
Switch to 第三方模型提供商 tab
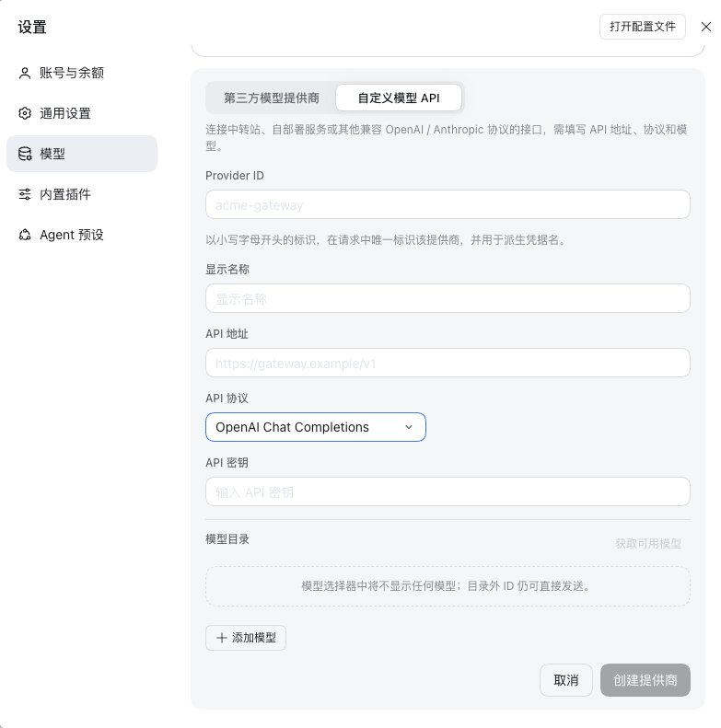point(272,98)
